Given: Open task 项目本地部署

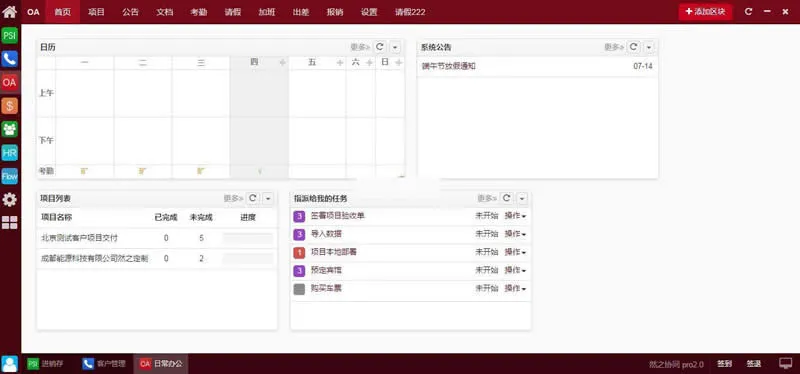Looking at the screenshot, I should [334, 252].
